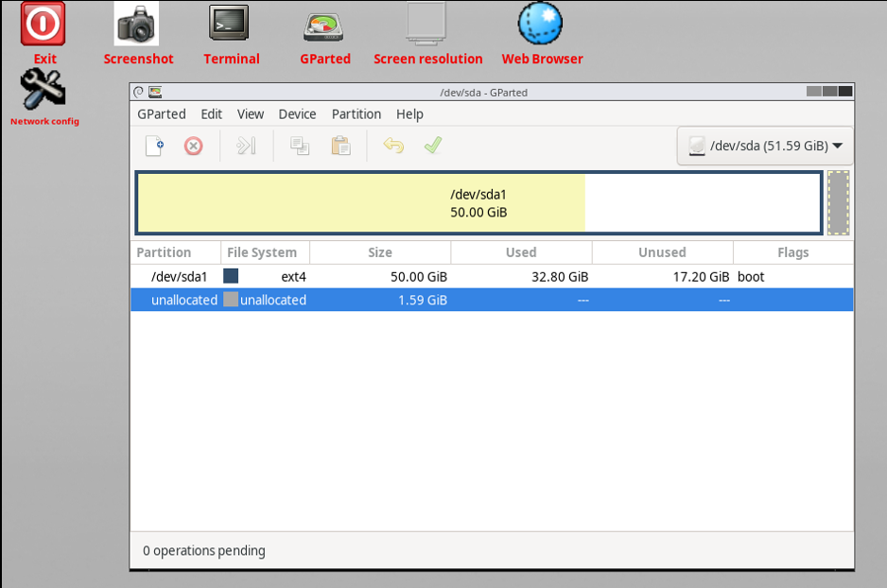
Task: Select the unallocated 1.59 GiB row
Action: click(492, 300)
